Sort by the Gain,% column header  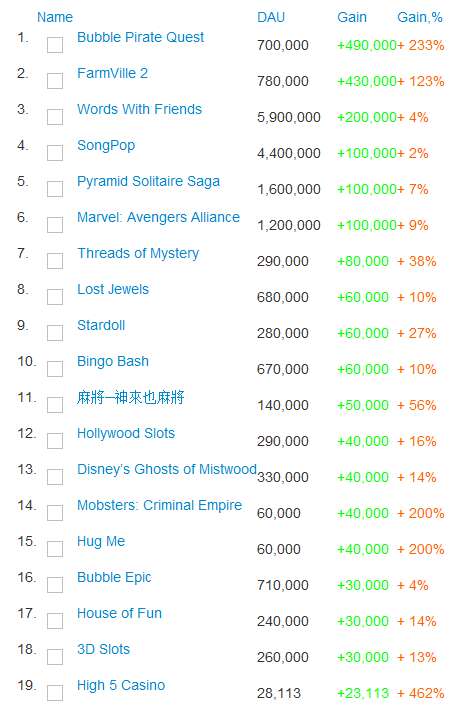click(x=420, y=17)
